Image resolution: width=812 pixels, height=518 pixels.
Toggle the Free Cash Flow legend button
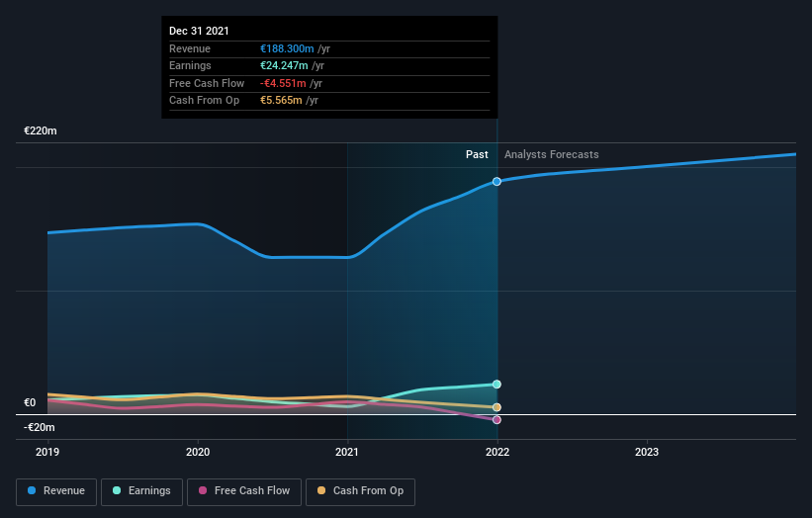point(244,491)
